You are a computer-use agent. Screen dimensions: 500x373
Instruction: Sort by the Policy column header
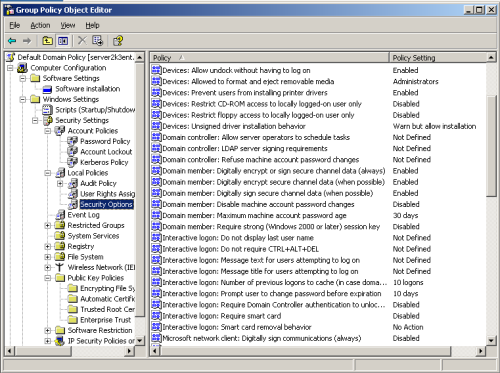pyautogui.click(x=269, y=58)
